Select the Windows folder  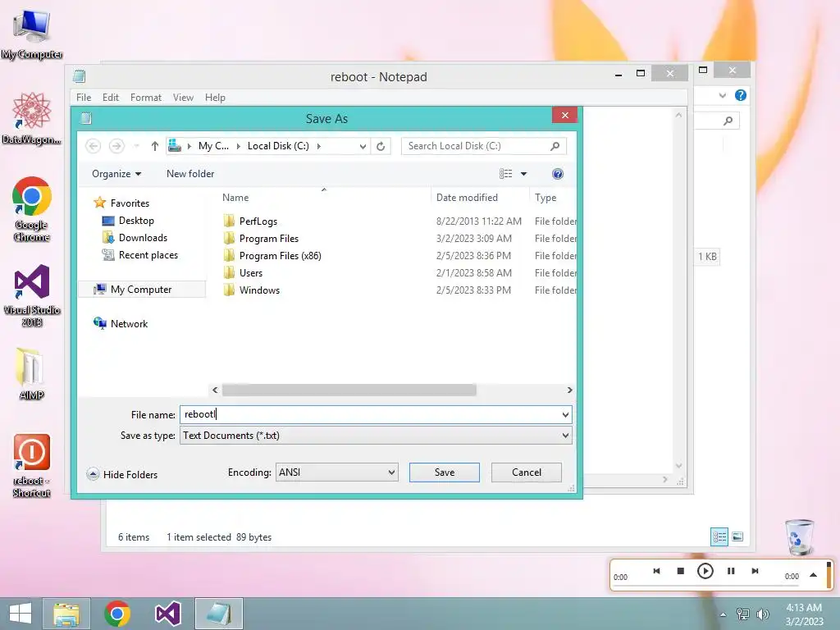click(259, 290)
